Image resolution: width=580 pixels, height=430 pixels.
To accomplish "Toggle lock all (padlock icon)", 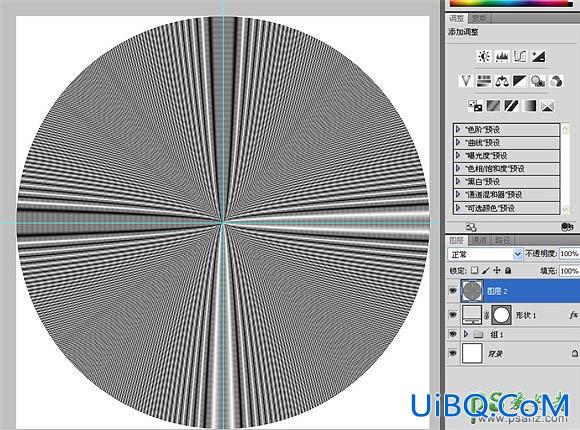I will click(508, 271).
